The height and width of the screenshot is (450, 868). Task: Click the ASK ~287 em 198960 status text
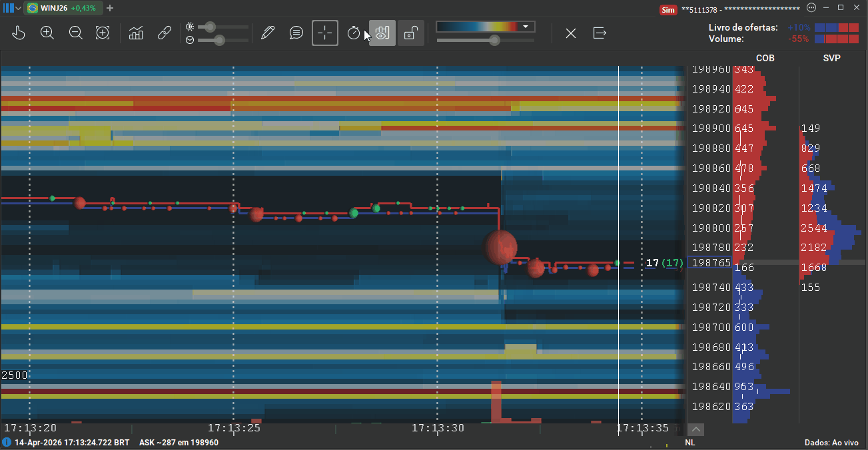click(179, 443)
